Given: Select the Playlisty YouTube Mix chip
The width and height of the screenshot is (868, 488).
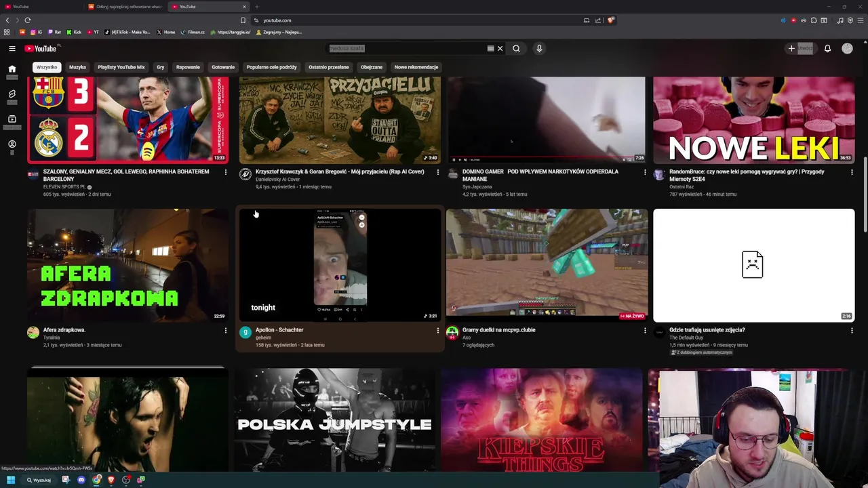Looking at the screenshot, I should (121, 67).
